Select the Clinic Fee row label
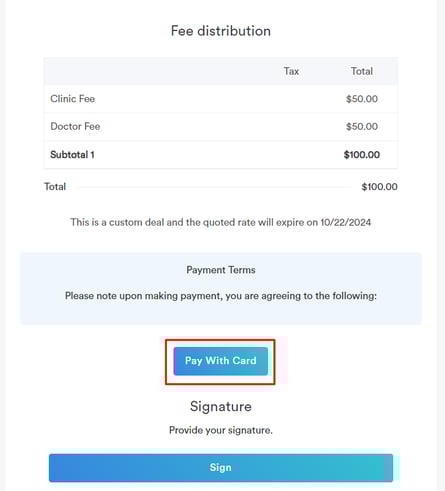This screenshot has height=491, width=445. (72, 99)
